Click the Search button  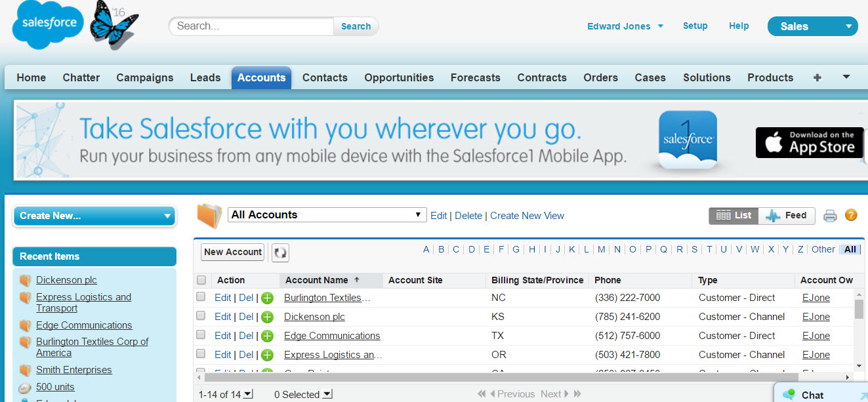(x=356, y=26)
